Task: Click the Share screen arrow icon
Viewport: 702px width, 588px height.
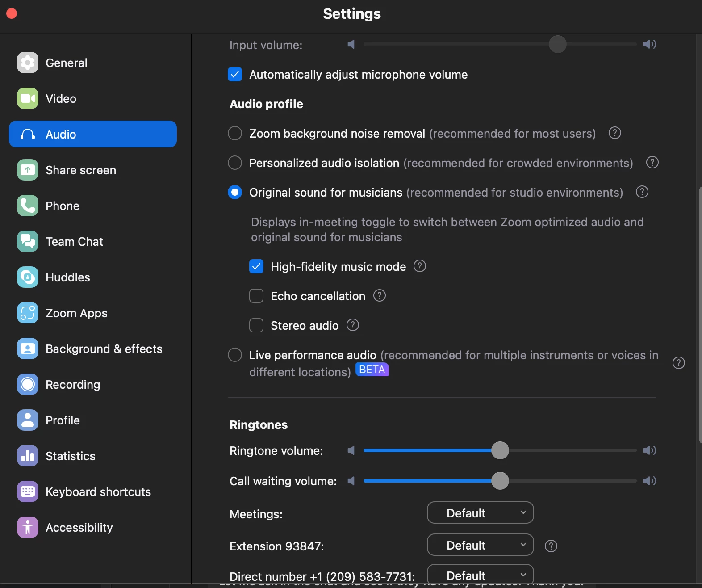Action: click(x=28, y=170)
